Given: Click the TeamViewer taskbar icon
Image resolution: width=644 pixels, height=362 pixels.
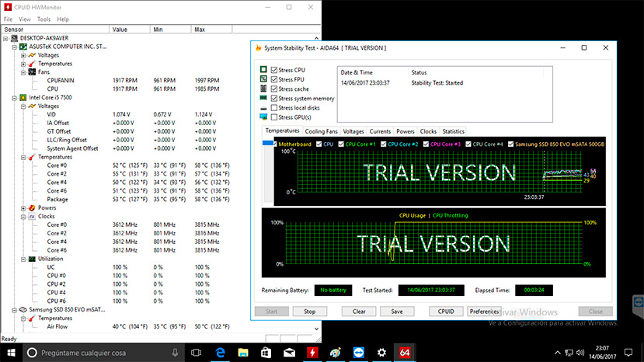Looking at the screenshot, I should (358, 352).
